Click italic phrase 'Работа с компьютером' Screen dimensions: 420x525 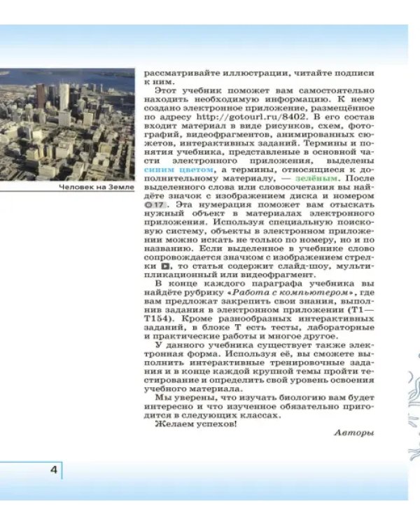coord(290,293)
